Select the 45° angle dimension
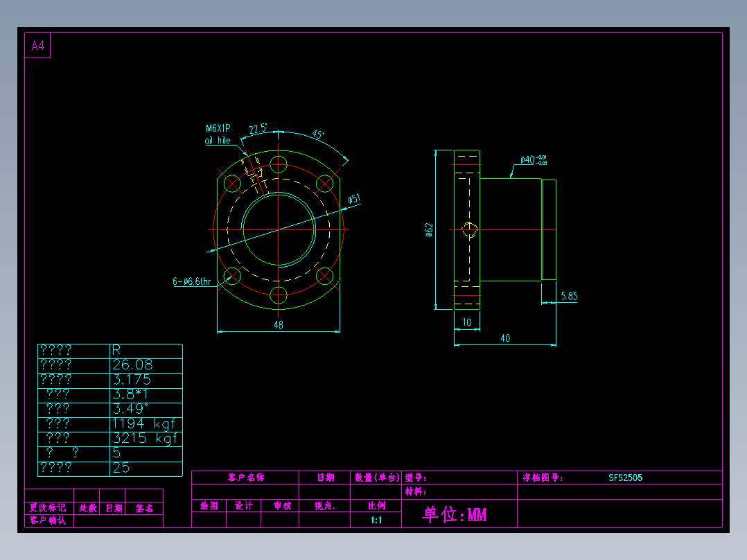 point(318,134)
